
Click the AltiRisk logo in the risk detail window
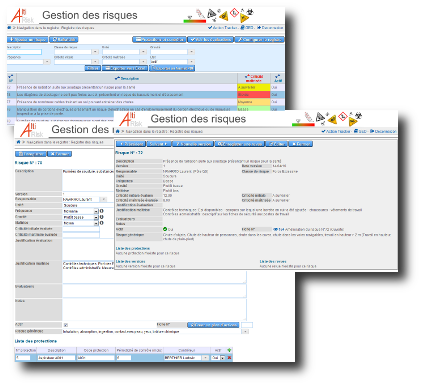(131, 119)
